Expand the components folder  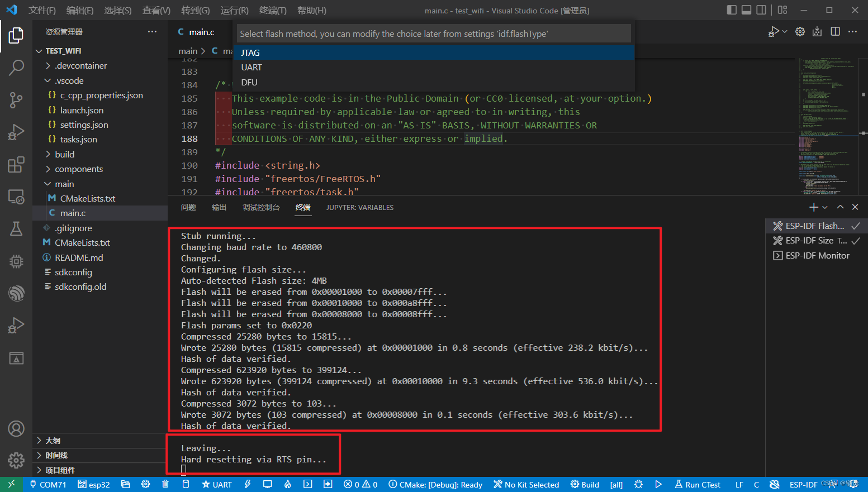pos(99,169)
